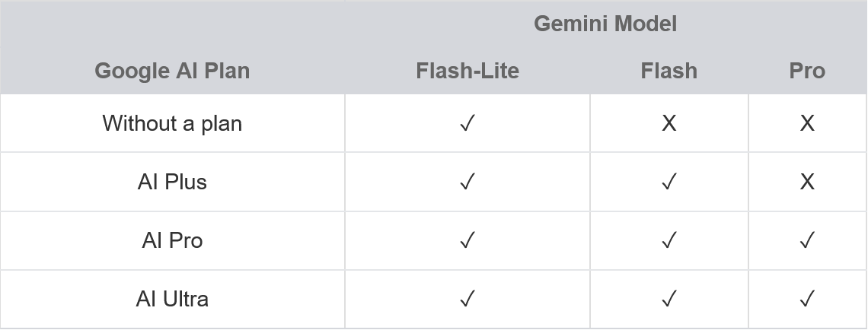Select the Flash column header

[669, 71]
